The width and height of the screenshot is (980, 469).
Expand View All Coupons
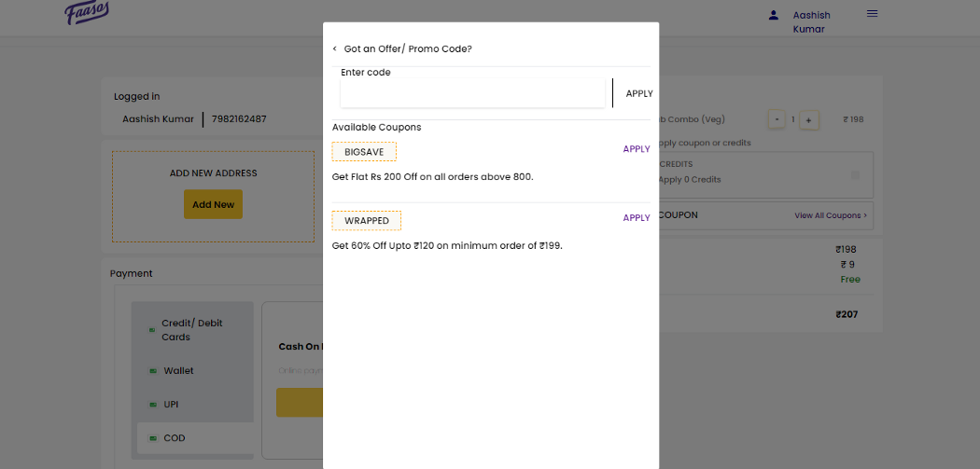pyautogui.click(x=830, y=215)
